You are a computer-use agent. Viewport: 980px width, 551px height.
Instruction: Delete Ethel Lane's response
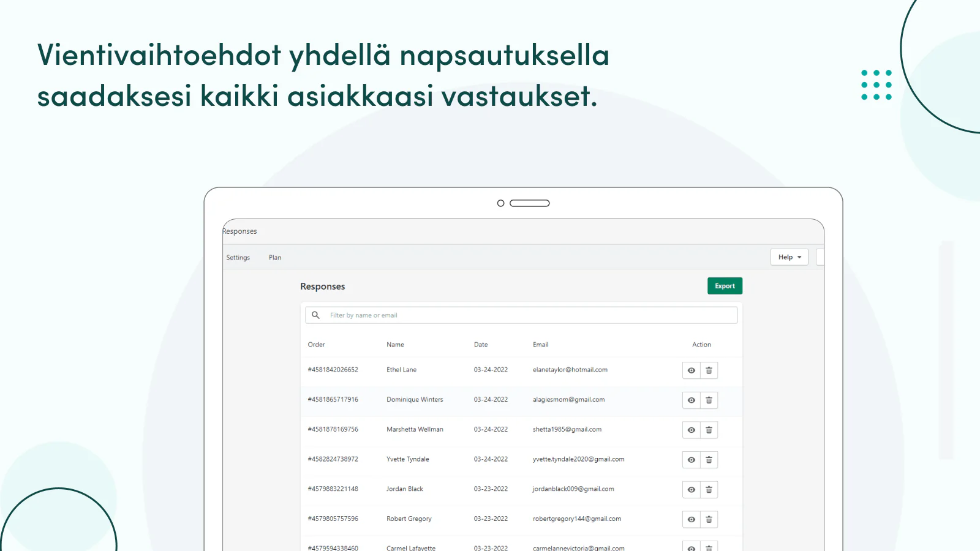[709, 370]
